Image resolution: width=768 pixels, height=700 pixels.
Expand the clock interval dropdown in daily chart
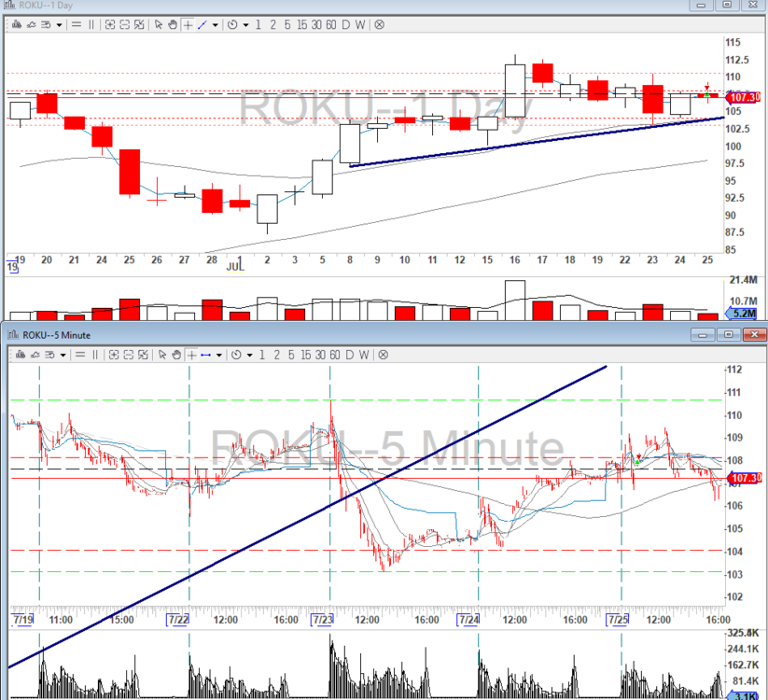point(245,24)
